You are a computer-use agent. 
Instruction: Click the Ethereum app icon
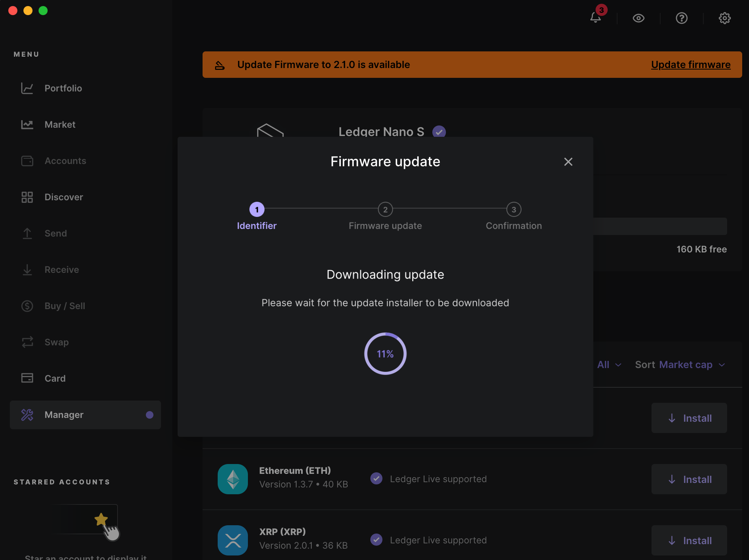[x=233, y=479]
